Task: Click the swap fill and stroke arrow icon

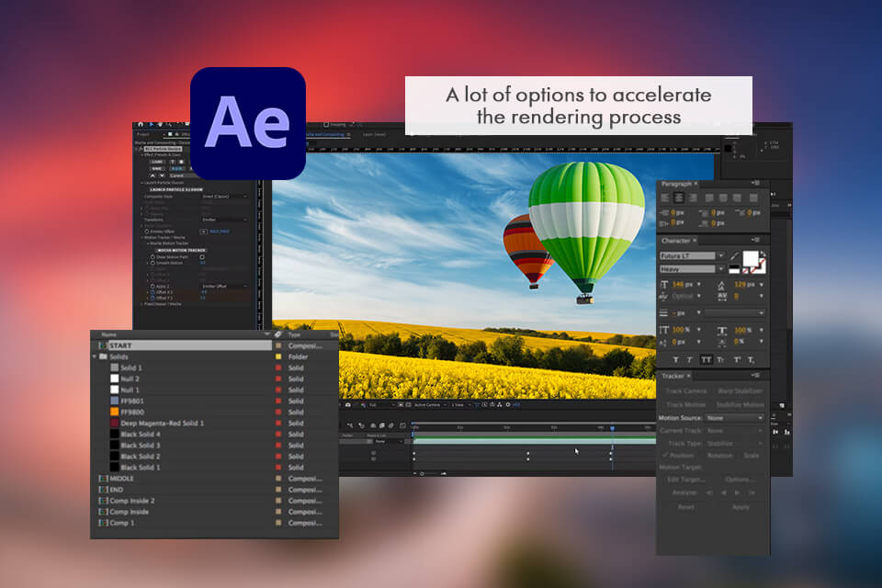Action: (763, 254)
